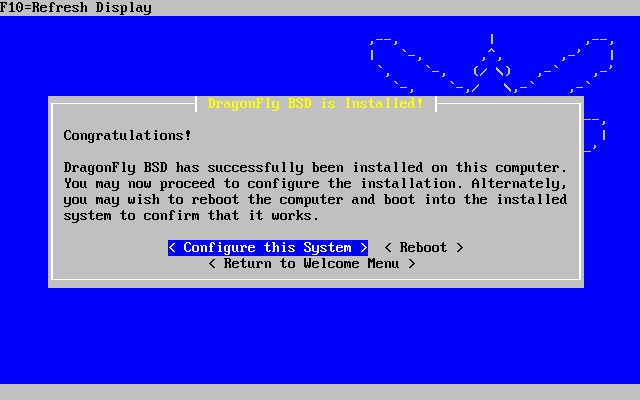This screenshot has width=640, height=400.
Task: Click the right bracket of Return to Welcome Menu
Action: 412,264
